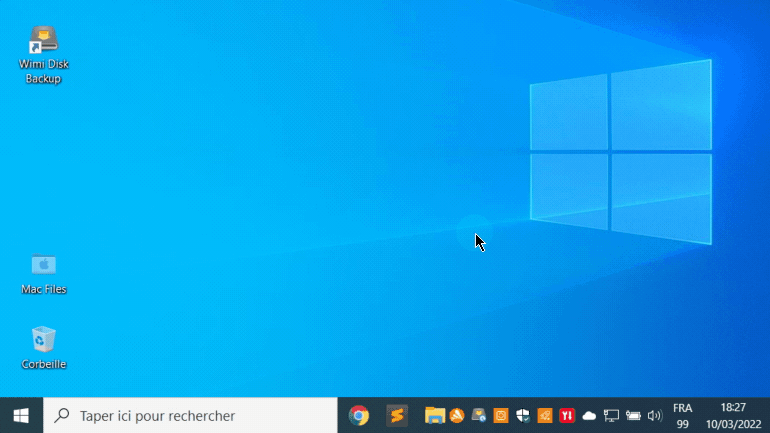Open File Explorer from the taskbar
Image resolution: width=770 pixels, height=433 pixels.
click(435, 416)
